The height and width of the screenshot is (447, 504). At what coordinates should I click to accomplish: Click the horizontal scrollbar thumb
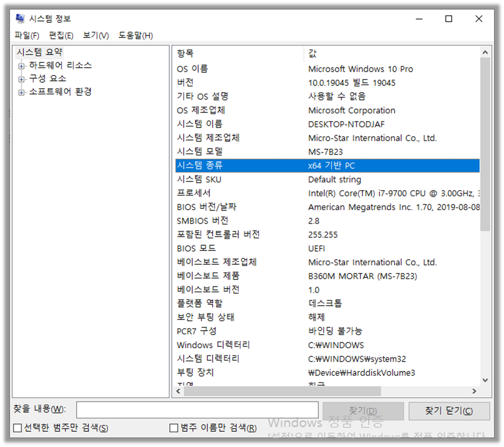[283, 391]
